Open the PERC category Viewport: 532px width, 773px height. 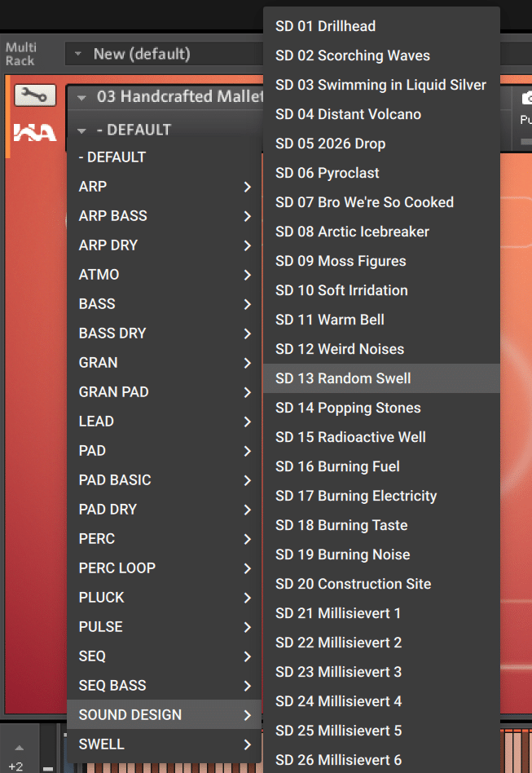[164, 539]
